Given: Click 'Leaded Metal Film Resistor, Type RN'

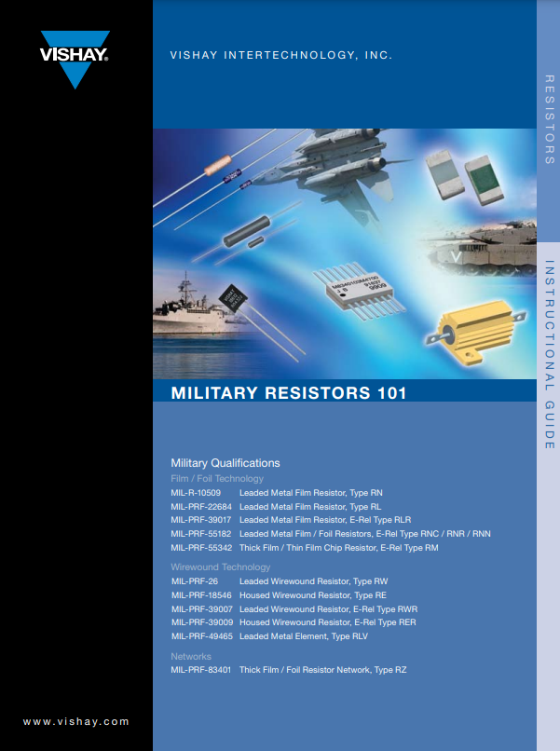Looking at the screenshot, I should 311,493.
